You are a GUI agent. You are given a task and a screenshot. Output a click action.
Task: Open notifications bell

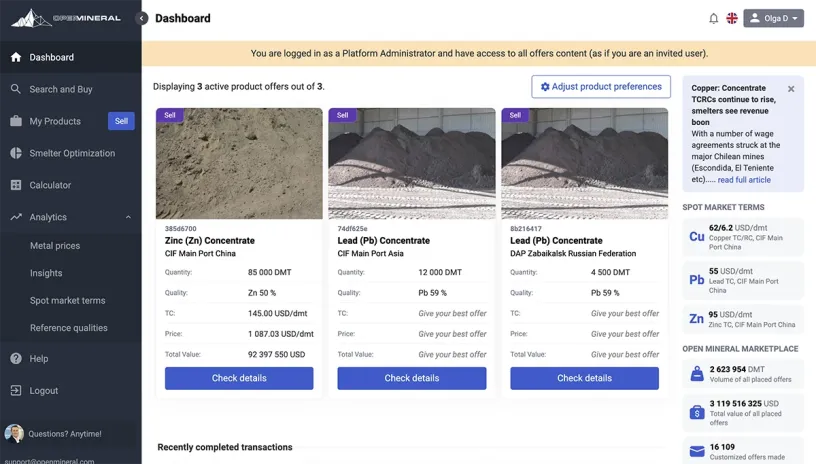tap(713, 18)
